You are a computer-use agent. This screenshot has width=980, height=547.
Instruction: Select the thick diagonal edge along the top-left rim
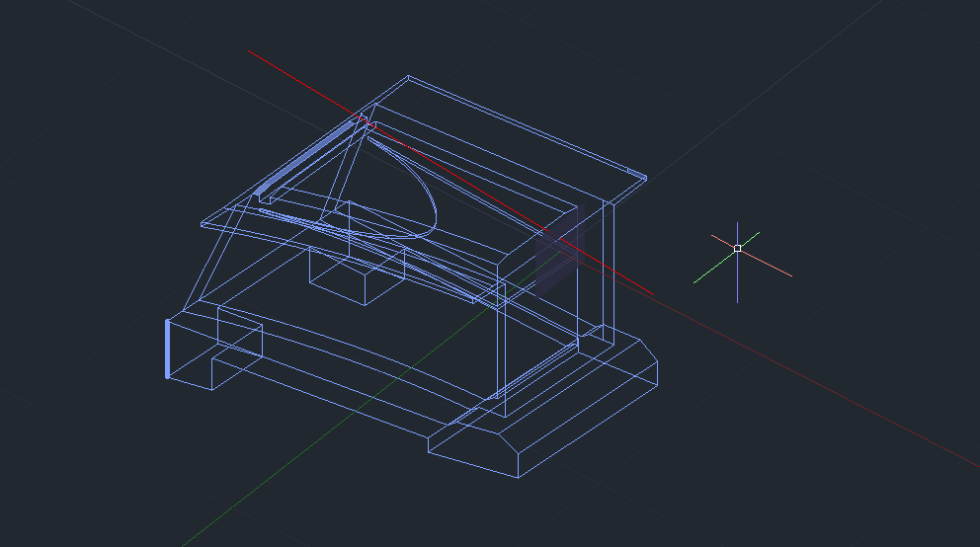tap(304, 157)
